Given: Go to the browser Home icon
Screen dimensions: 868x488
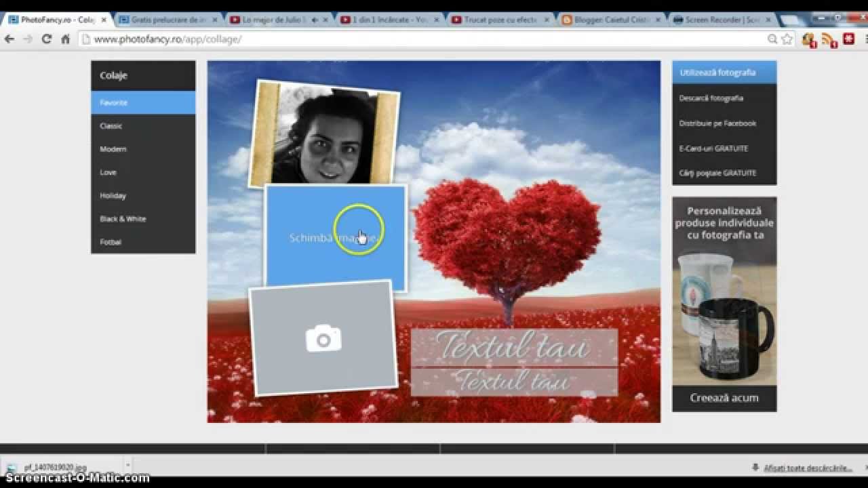Looking at the screenshot, I should coord(66,39).
